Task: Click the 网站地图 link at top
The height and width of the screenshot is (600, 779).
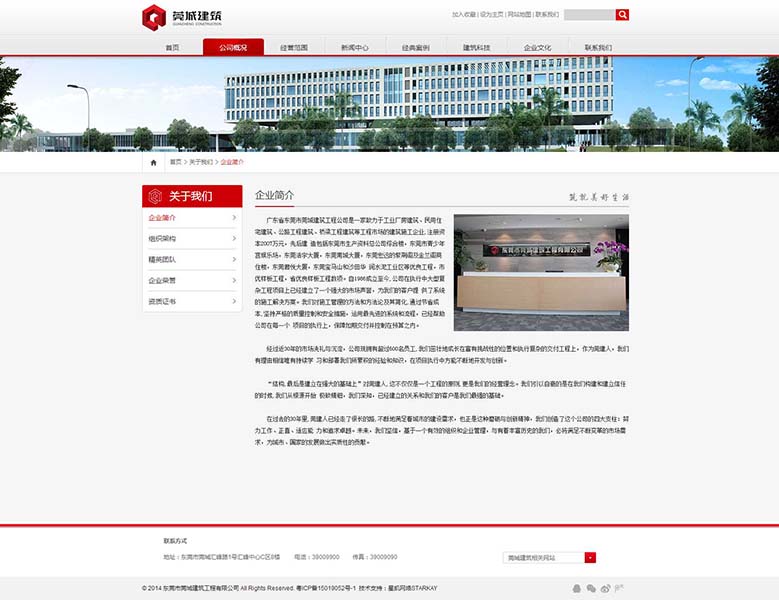Action: coord(519,15)
